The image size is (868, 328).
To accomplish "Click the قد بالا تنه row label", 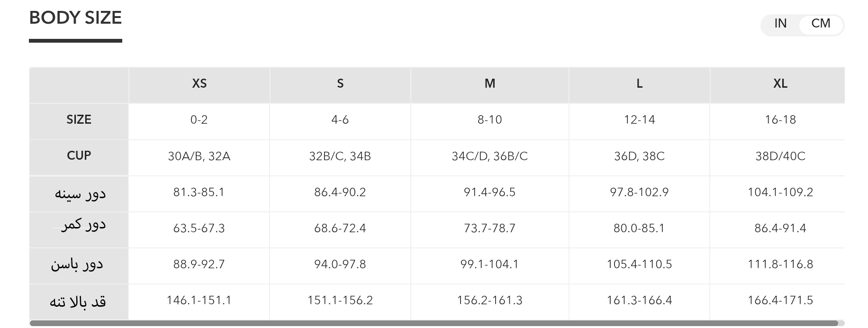I will (x=78, y=301).
